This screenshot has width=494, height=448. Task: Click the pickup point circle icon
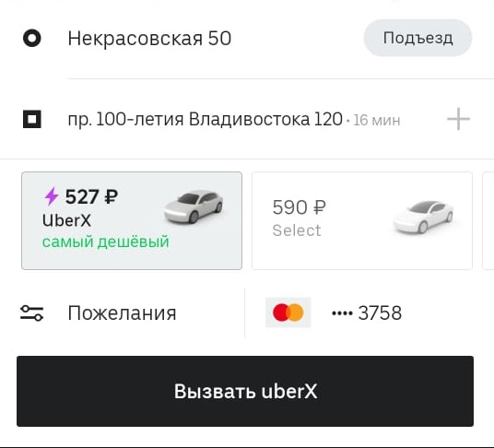click(x=32, y=38)
